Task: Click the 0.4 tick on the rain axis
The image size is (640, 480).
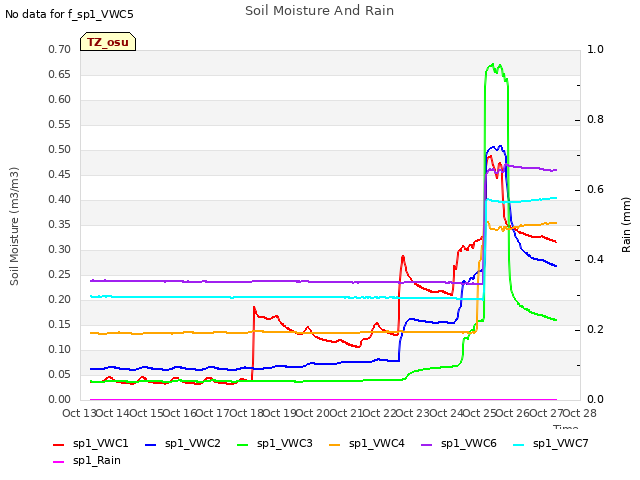Action: pos(595,260)
